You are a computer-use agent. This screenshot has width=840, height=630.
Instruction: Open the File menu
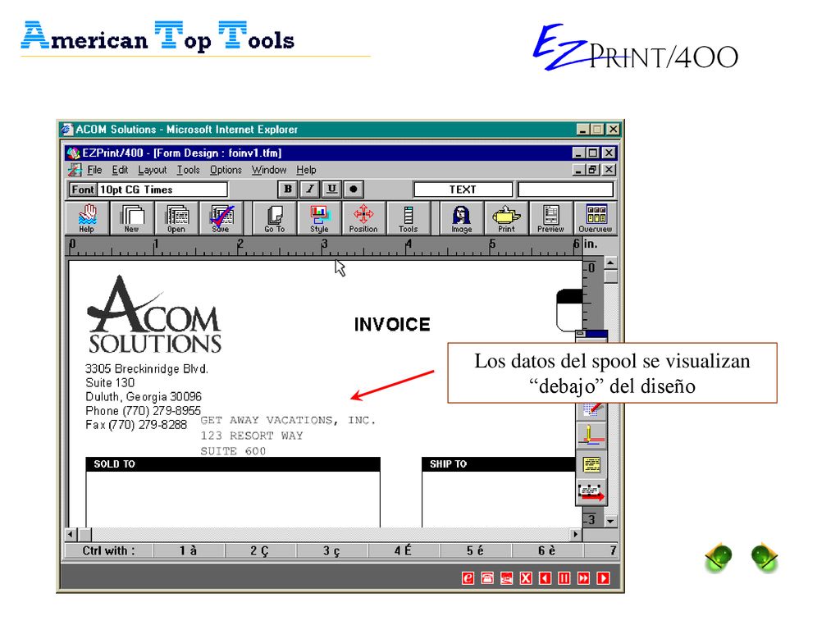click(94, 170)
